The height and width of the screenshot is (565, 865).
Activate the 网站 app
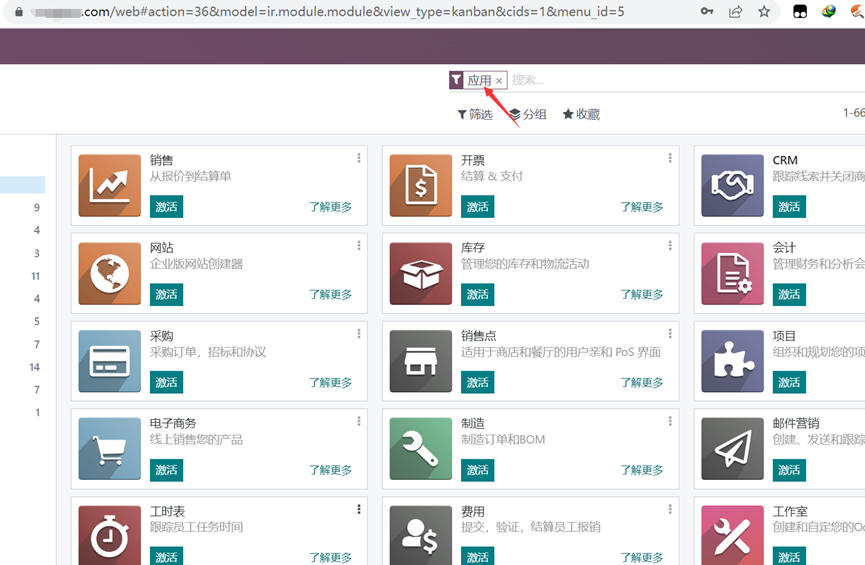click(166, 295)
